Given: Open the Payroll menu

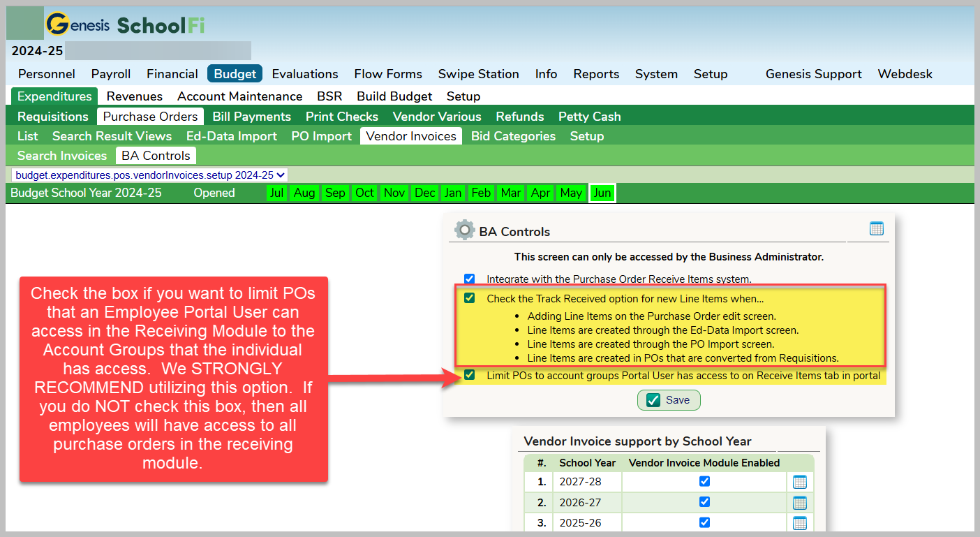Looking at the screenshot, I should (111, 74).
